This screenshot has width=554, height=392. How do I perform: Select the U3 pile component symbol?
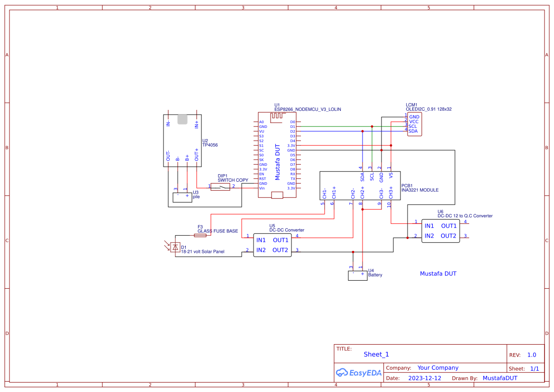(x=182, y=196)
